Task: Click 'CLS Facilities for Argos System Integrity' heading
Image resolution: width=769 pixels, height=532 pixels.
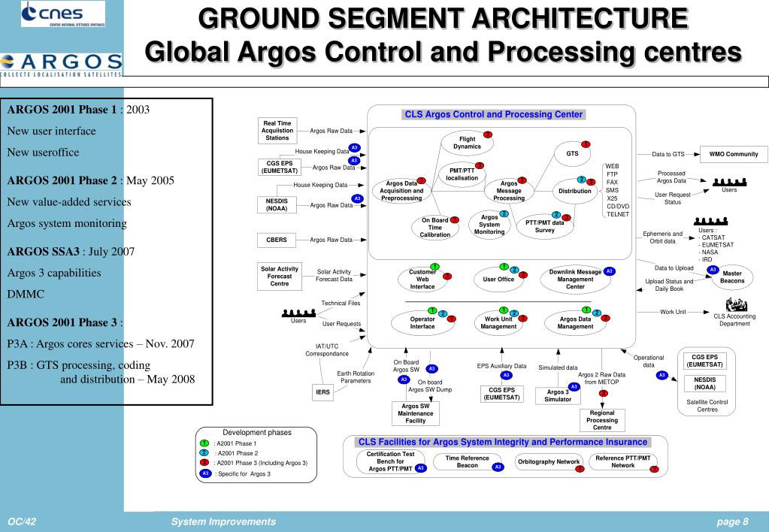Action: point(503,442)
